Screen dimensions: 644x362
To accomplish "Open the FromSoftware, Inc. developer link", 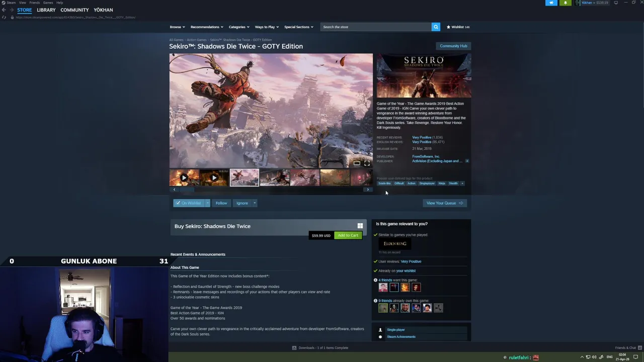I will [426, 156].
